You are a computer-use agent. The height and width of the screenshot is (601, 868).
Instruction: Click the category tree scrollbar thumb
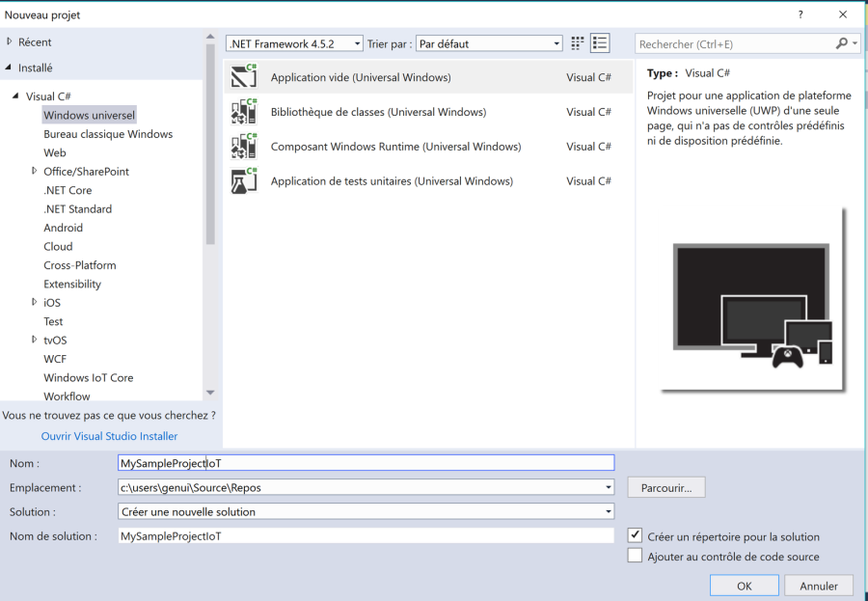click(210, 144)
